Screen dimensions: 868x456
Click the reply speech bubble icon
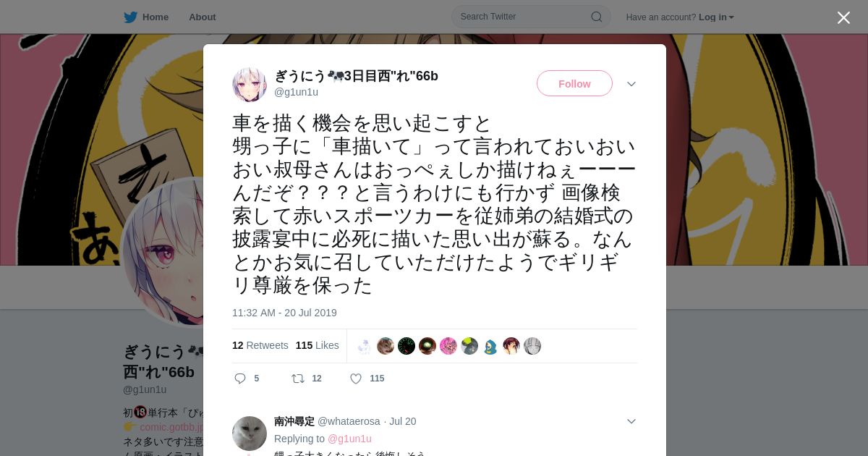coord(240,379)
